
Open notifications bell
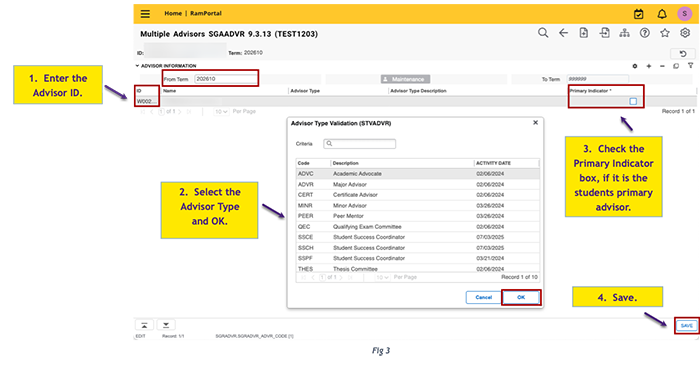(662, 14)
